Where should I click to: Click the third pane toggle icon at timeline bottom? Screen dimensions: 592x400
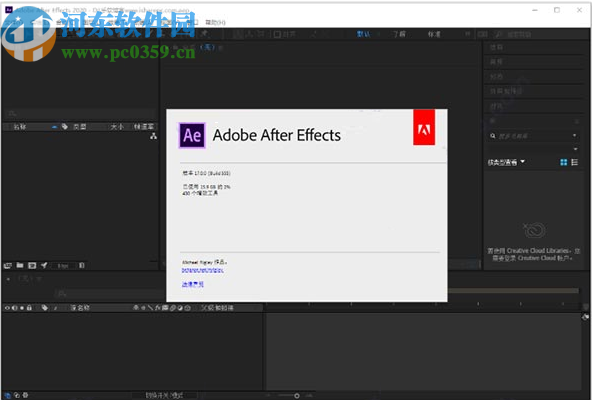tap(25, 395)
